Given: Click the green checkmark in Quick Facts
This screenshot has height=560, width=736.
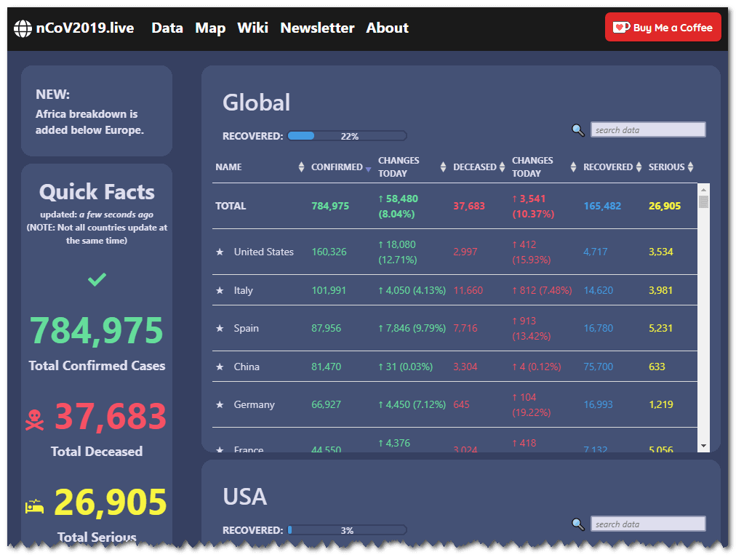Looking at the screenshot, I should [97, 279].
